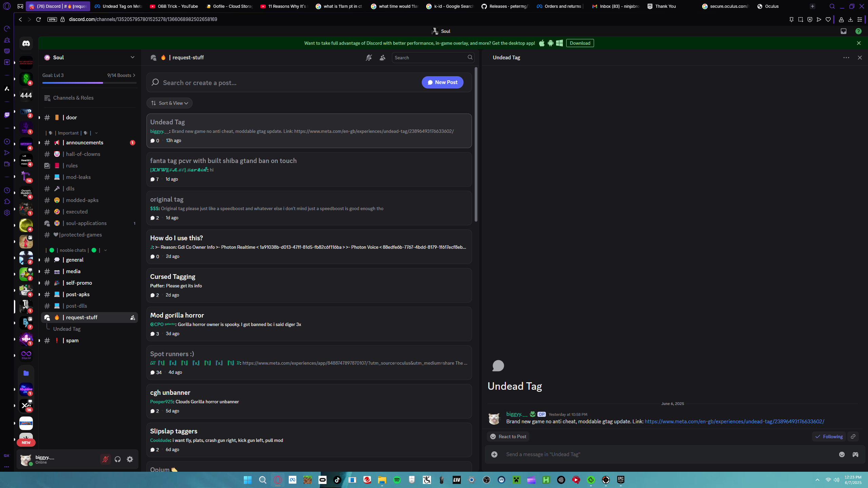Viewport: 868px width, 488px height.
Task: Expand the Soul server name dropdown
Action: 132,57
